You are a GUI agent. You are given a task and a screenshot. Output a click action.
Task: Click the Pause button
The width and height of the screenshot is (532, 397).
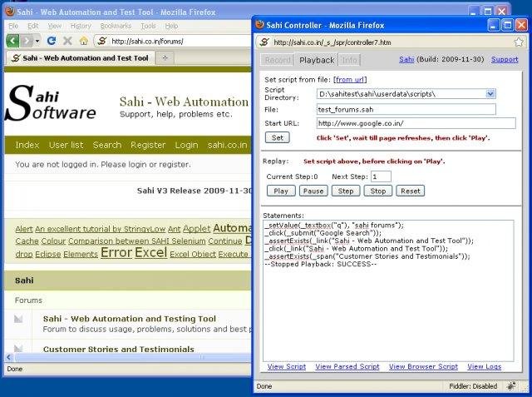coord(313,191)
